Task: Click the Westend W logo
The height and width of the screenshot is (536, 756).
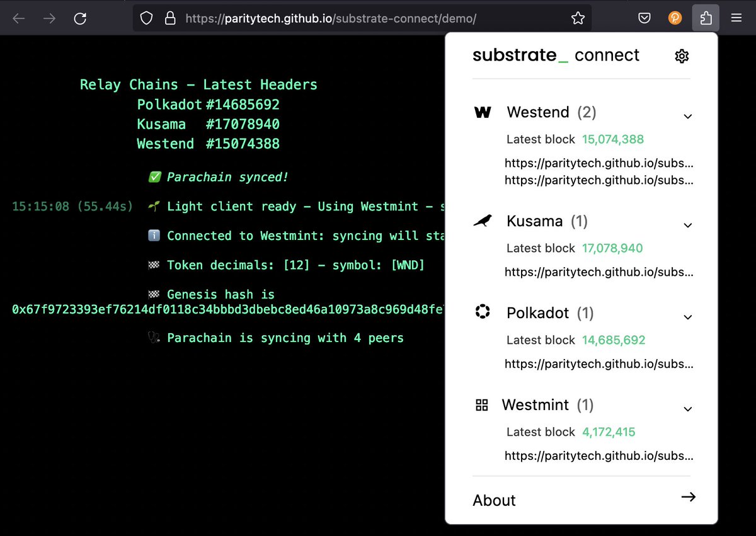Action: (483, 113)
